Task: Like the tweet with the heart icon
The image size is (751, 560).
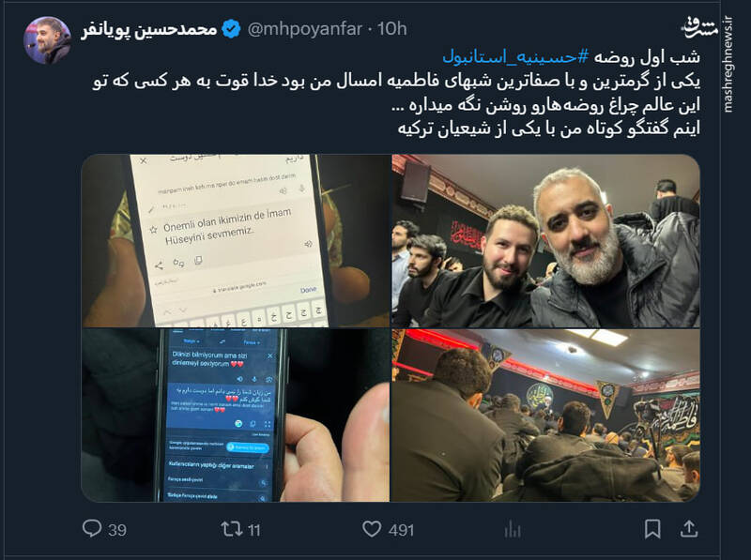Action: coord(372,529)
